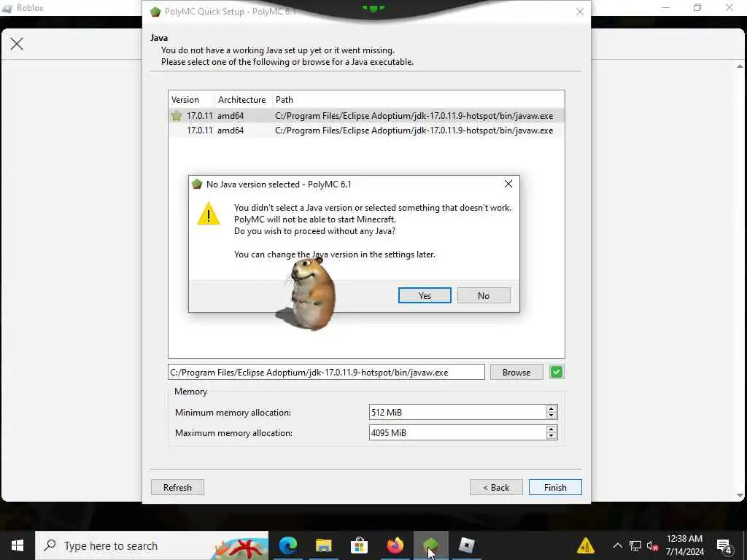Click the Back button in setup wizard
The height and width of the screenshot is (560, 747).
[x=496, y=488]
